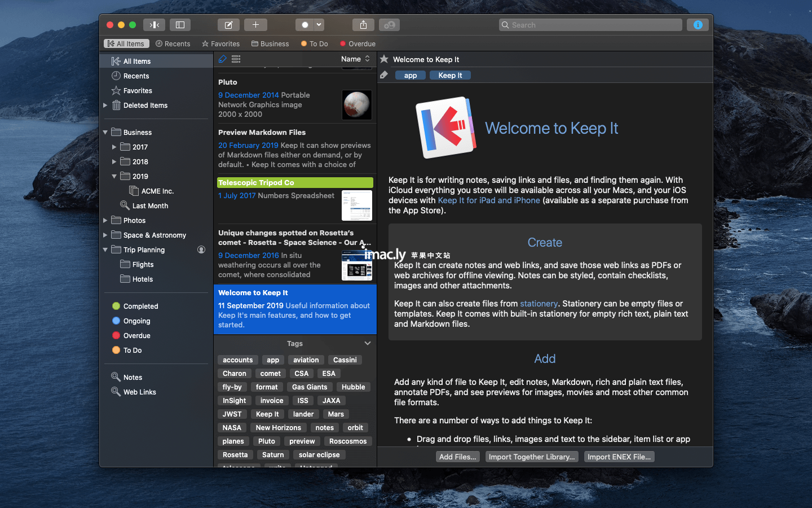Open the Name sort order dropdown
The height and width of the screenshot is (508, 812).
click(x=355, y=59)
